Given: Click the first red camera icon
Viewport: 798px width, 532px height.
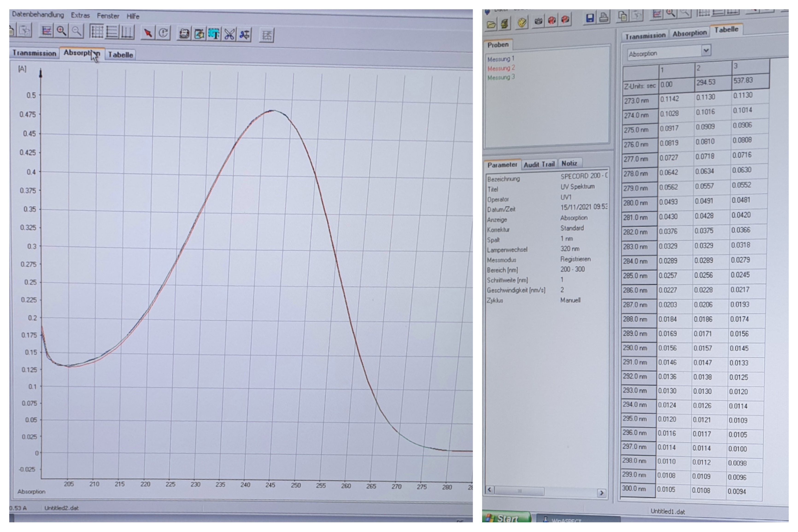Looking at the screenshot, I should (x=552, y=20).
